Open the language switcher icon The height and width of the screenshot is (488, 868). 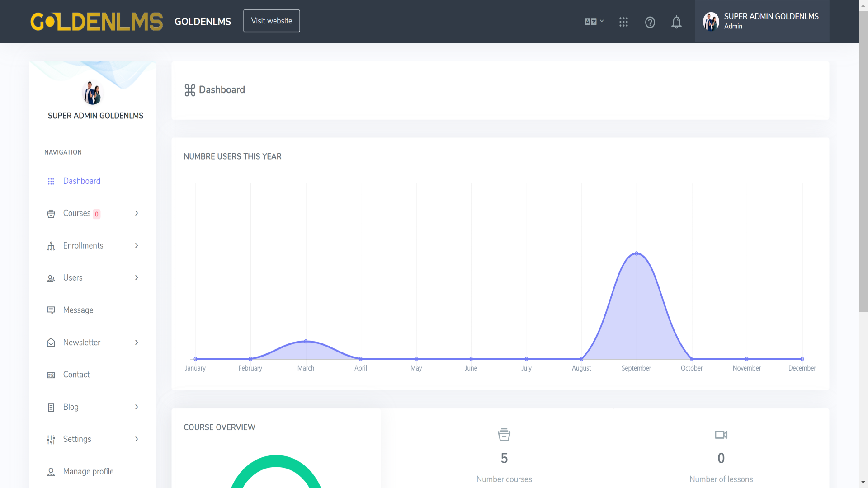pyautogui.click(x=594, y=22)
